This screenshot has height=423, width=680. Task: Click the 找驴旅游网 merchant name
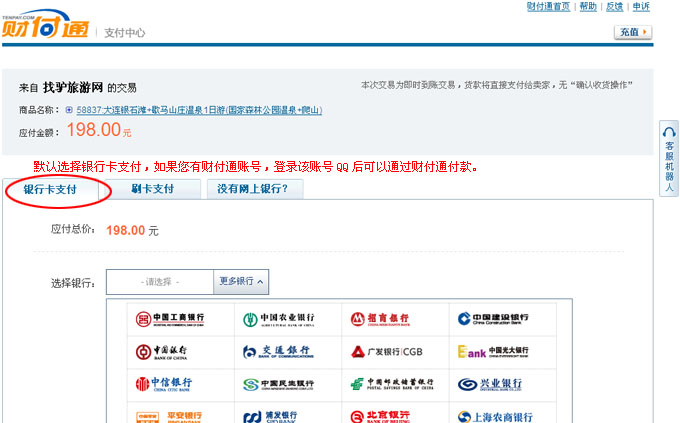click(x=73, y=88)
